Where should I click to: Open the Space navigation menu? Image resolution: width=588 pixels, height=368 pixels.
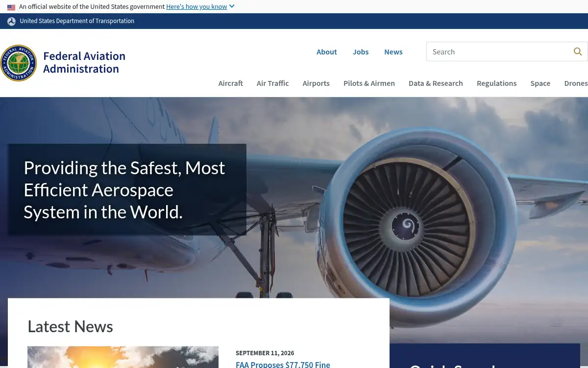pos(540,83)
